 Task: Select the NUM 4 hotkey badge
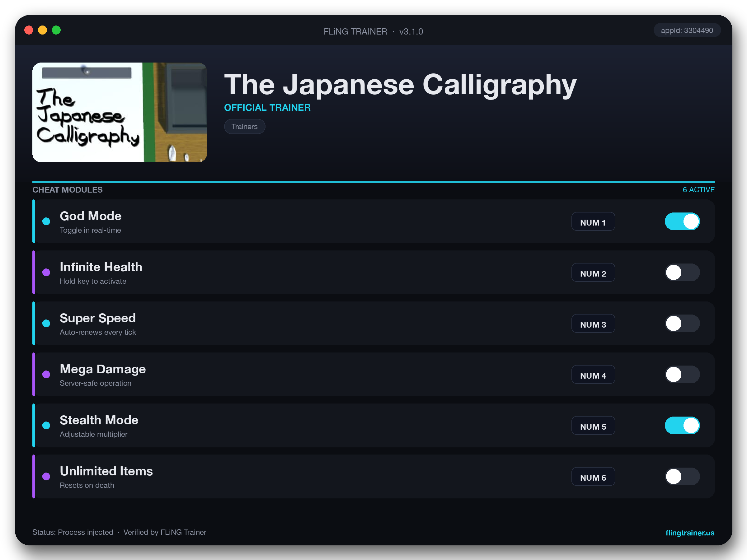593,375
